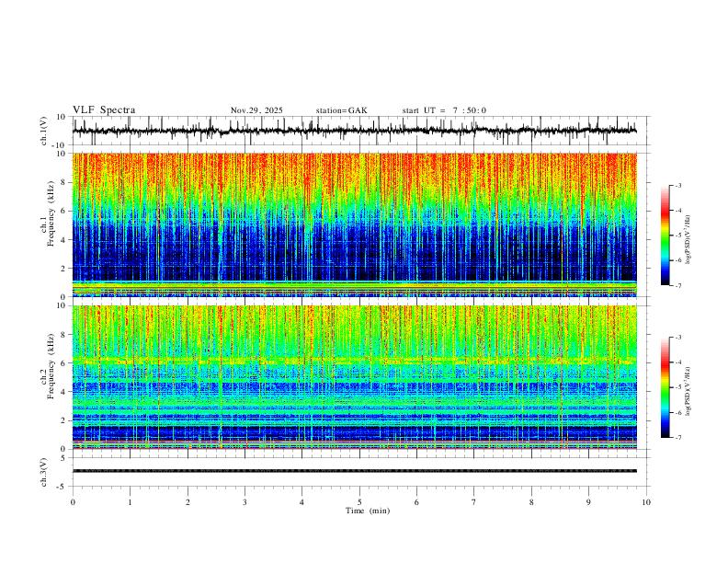Click the time axis tick label '8'

tap(531, 502)
